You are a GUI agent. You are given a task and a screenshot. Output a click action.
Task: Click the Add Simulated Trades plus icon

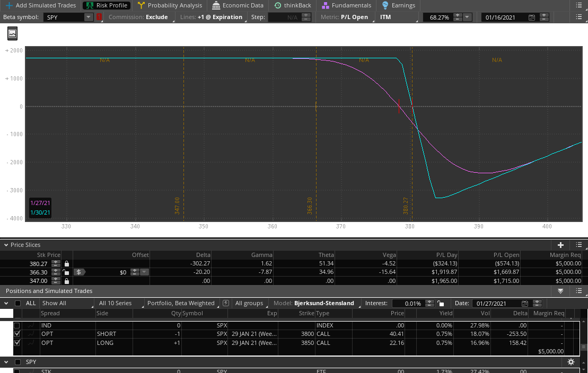click(x=8, y=5)
